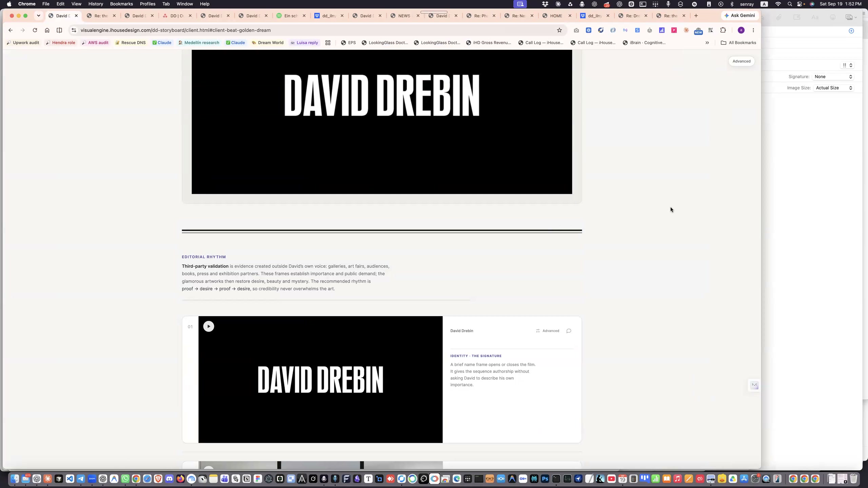This screenshot has height=488, width=868.
Task: Click the Advanced pill button at top right
Action: click(741, 61)
